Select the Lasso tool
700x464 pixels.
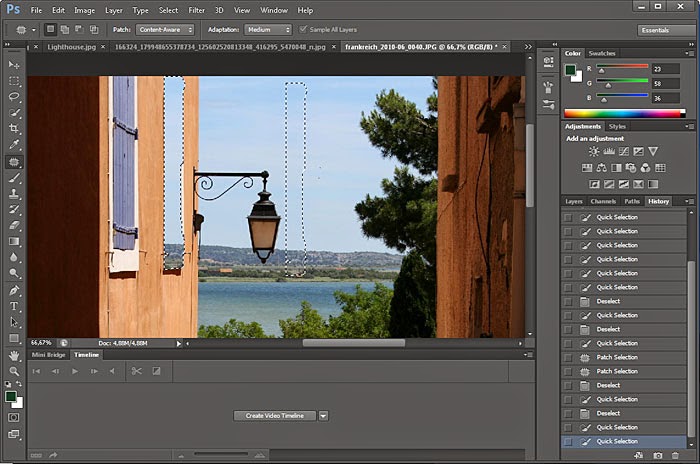click(x=14, y=97)
